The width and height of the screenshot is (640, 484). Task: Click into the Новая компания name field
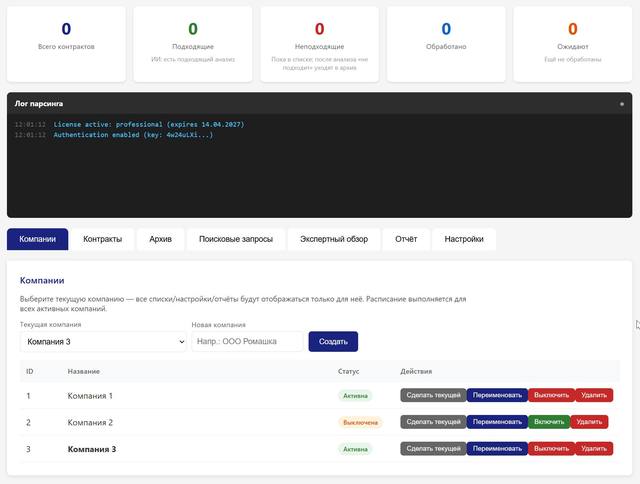(x=247, y=342)
